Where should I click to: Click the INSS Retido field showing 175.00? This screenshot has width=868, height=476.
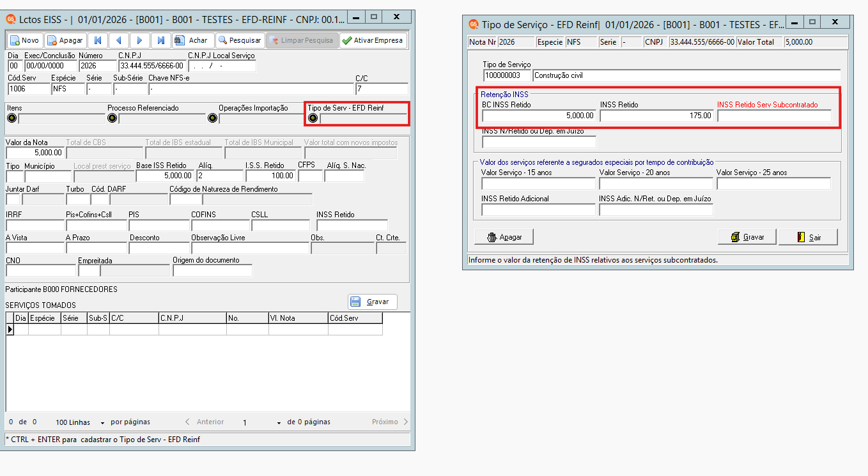pyautogui.click(x=656, y=116)
